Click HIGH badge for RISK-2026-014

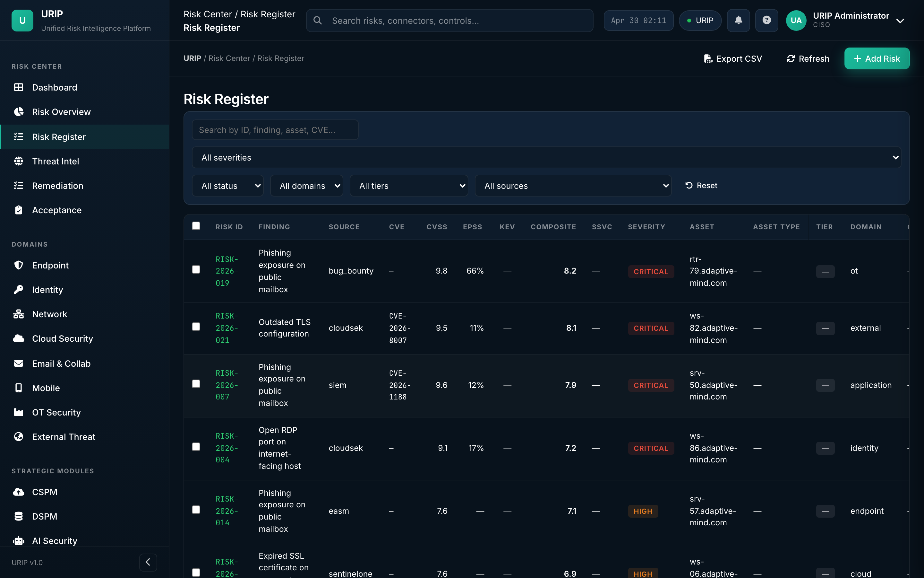643,511
